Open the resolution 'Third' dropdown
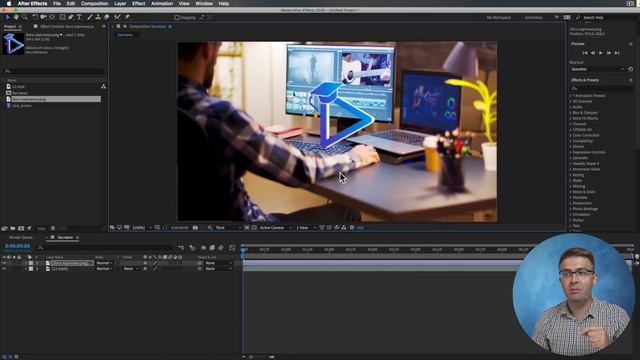640x360 pixels. [x=228, y=228]
